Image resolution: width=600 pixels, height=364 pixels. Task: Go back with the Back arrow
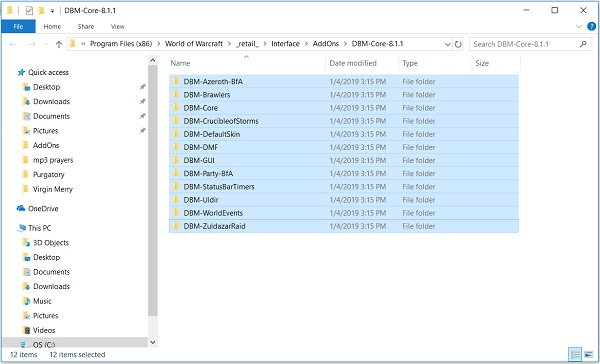(x=13, y=44)
